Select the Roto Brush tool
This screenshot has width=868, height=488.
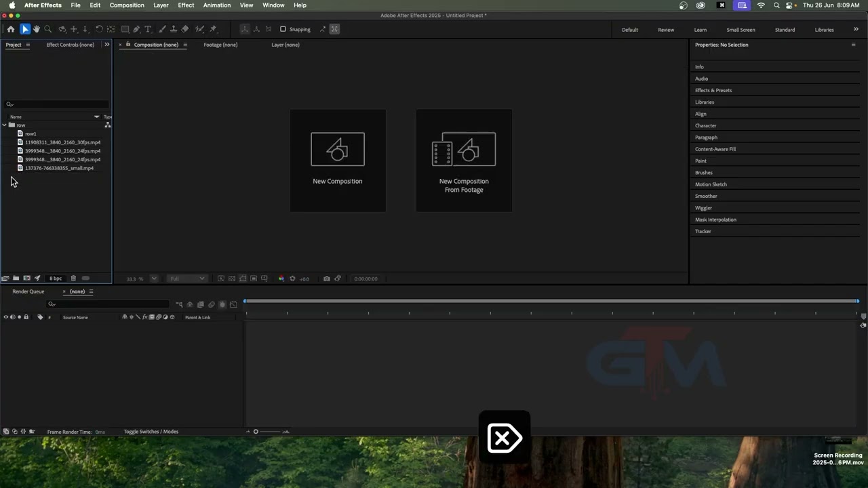point(199,29)
